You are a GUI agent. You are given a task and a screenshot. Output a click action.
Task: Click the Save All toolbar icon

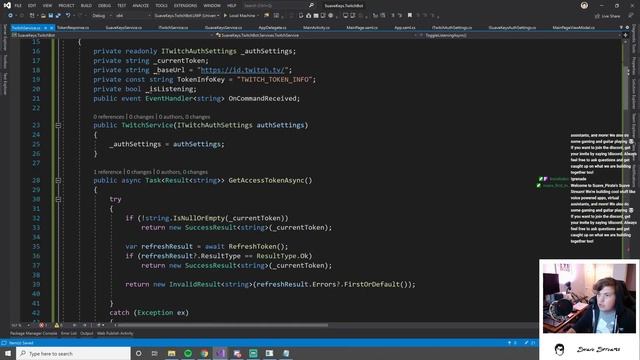58,16
